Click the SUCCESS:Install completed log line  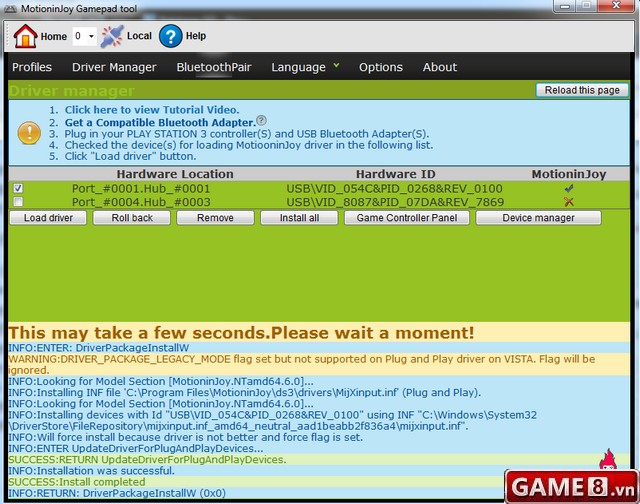[x=77, y=482]
